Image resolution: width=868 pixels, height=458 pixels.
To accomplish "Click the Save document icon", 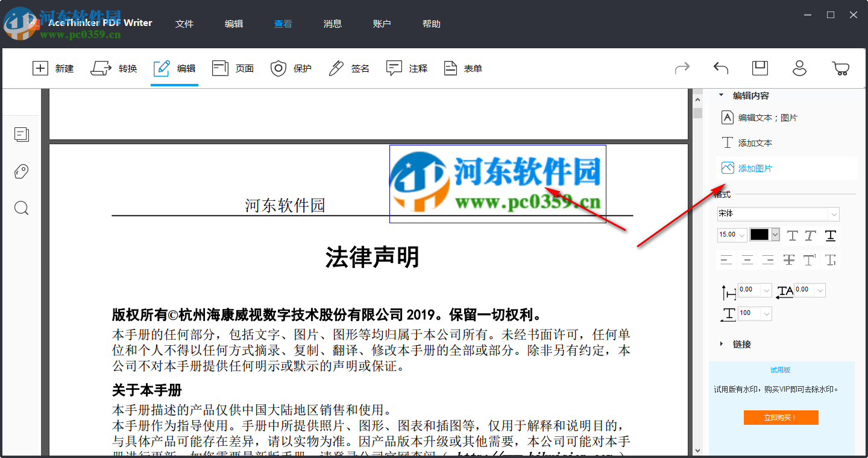I will pyautogui.click(x=759, y=68).
